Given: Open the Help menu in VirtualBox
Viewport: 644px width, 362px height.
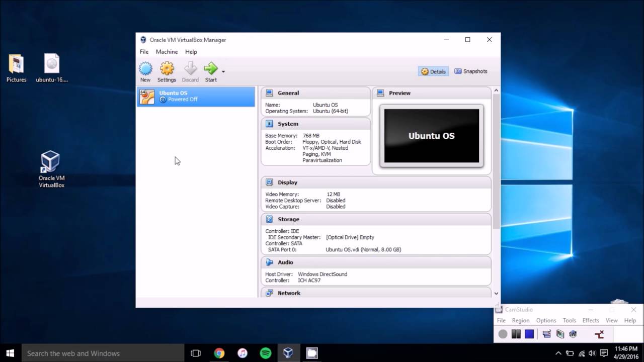Looking at the screenshot, I should point(191,52).
